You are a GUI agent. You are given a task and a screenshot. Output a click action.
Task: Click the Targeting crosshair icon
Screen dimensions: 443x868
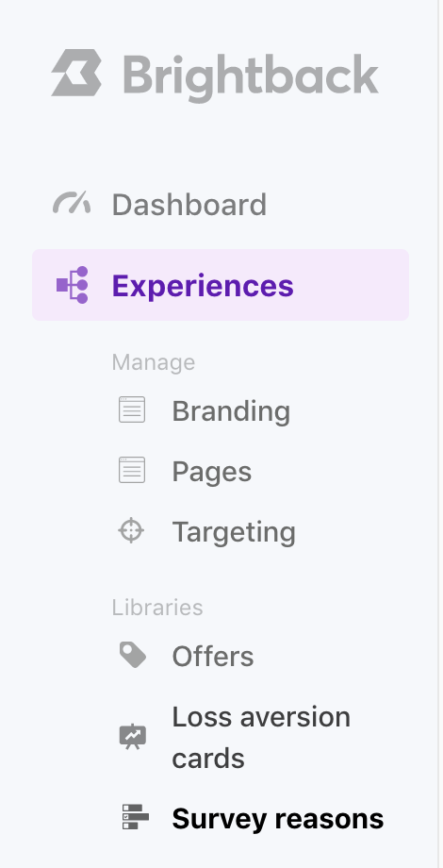pos(131,530)
